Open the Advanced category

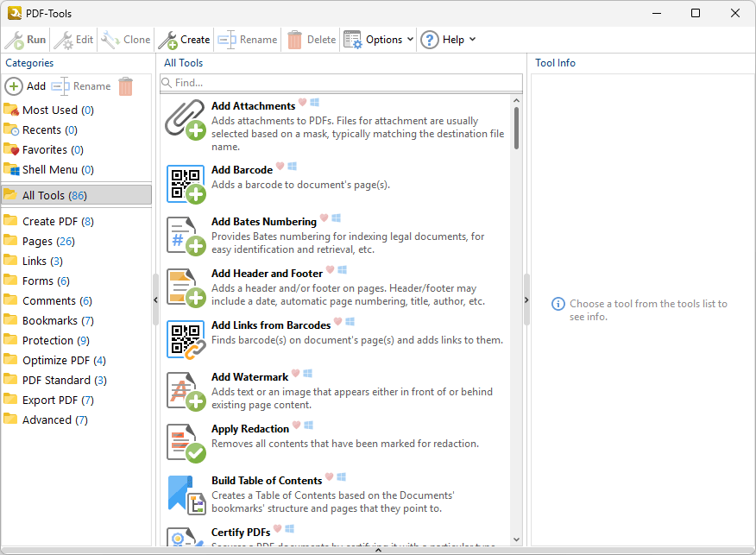(76, 420)
